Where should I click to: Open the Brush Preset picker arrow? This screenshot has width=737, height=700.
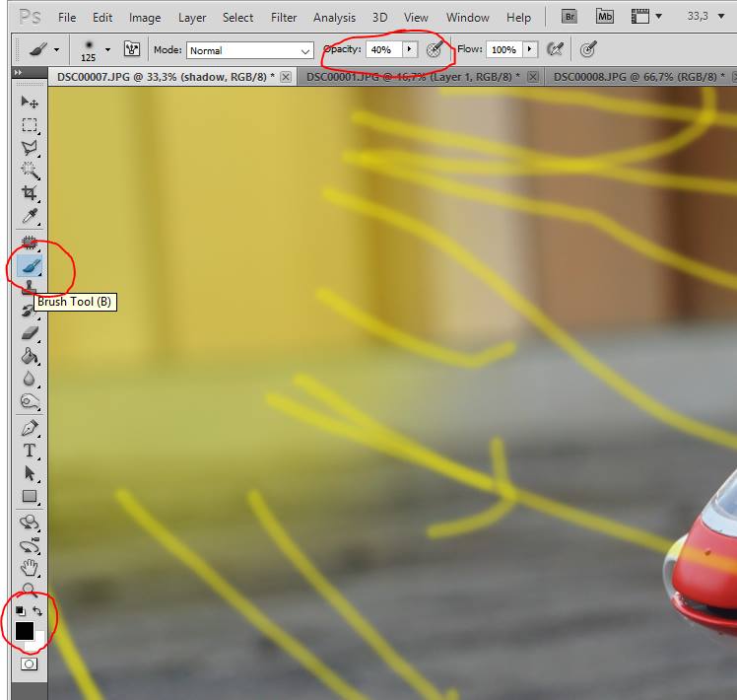click(x=107, y=49)
